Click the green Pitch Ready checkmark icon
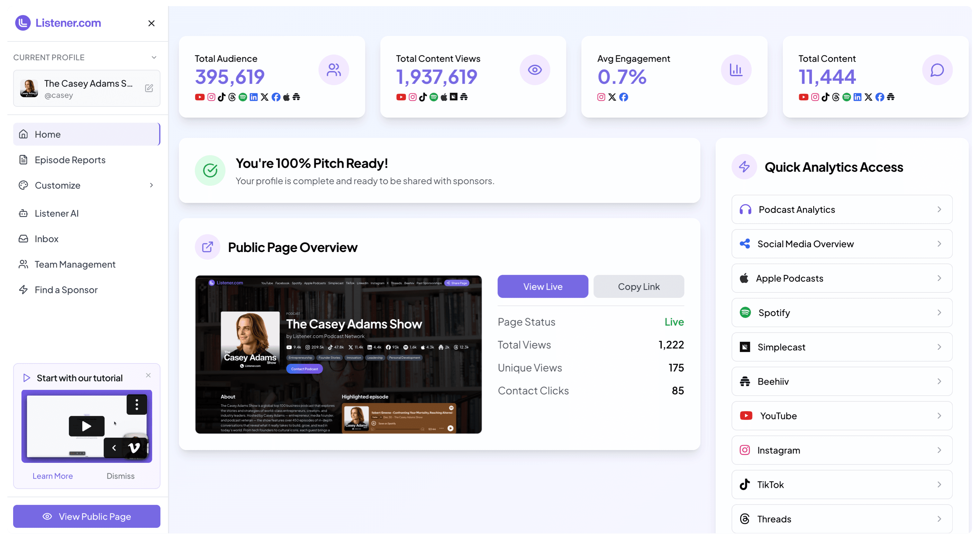The height and width of the screenshot is (540, 980). point(210,170)
